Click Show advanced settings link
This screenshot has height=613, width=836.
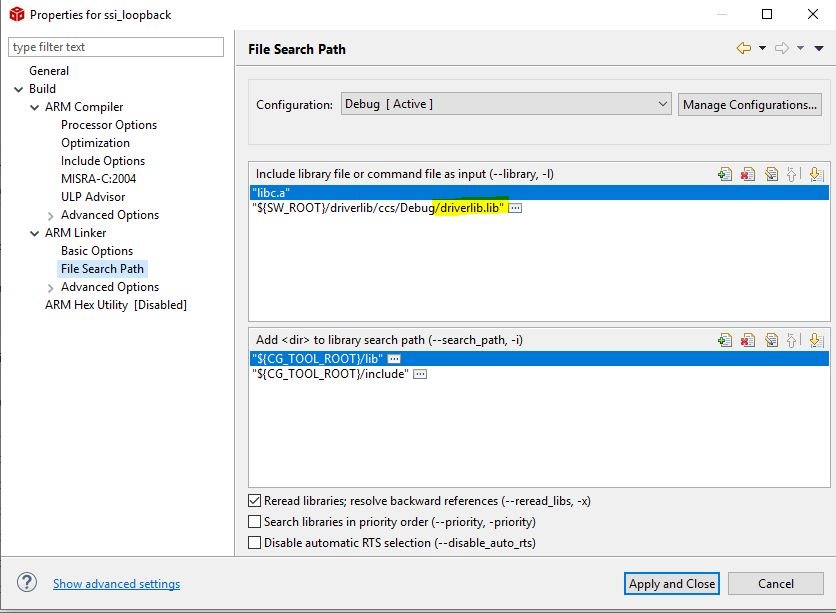coord(116,584)
